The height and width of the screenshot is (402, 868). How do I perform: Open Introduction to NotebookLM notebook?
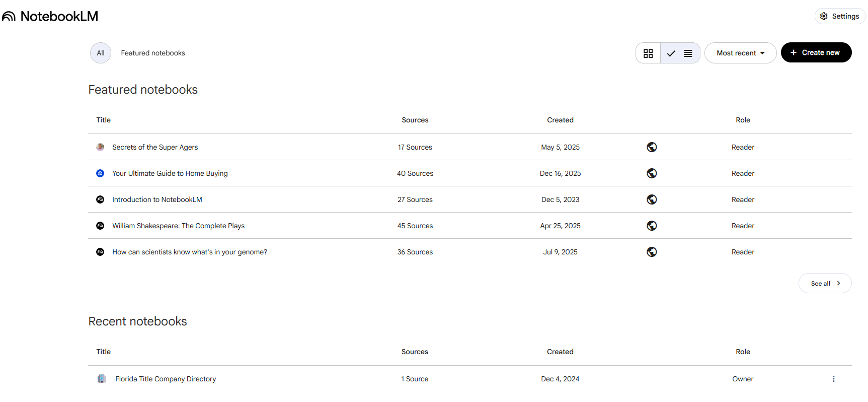(157, 199)
